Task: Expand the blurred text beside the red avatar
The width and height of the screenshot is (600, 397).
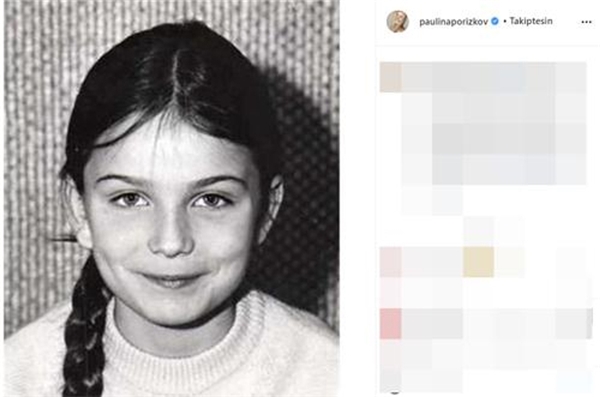Action: (x=432, y=323)
